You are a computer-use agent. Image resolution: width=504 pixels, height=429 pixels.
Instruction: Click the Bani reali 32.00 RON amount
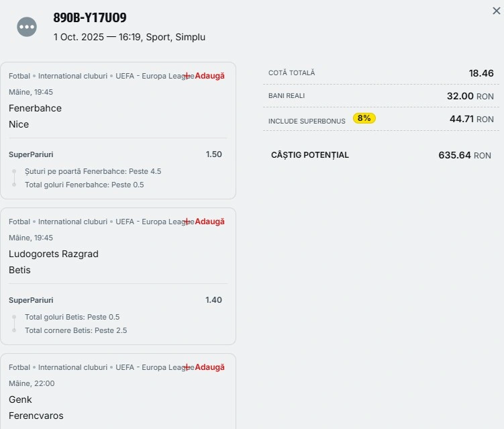[470, 96]
